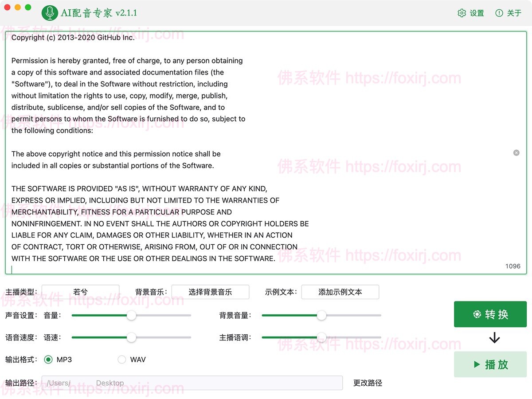
Task: Select the WAV output format
Action: pyautogui.click(x=122, y=360)
